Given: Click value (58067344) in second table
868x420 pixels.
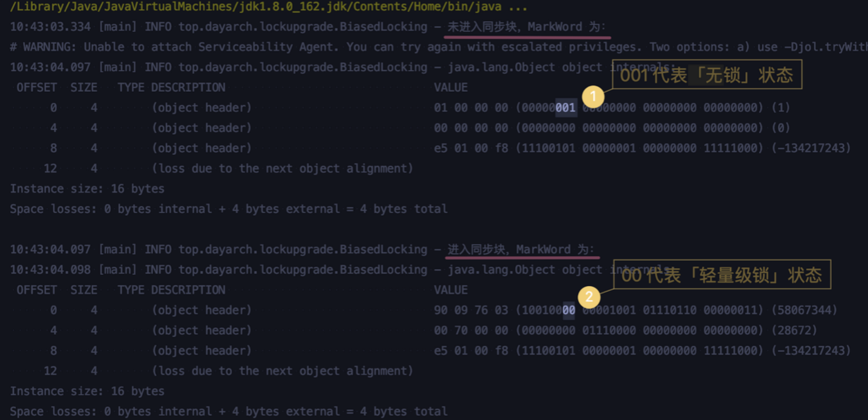Looking at the screenshot, I should 804,310.
